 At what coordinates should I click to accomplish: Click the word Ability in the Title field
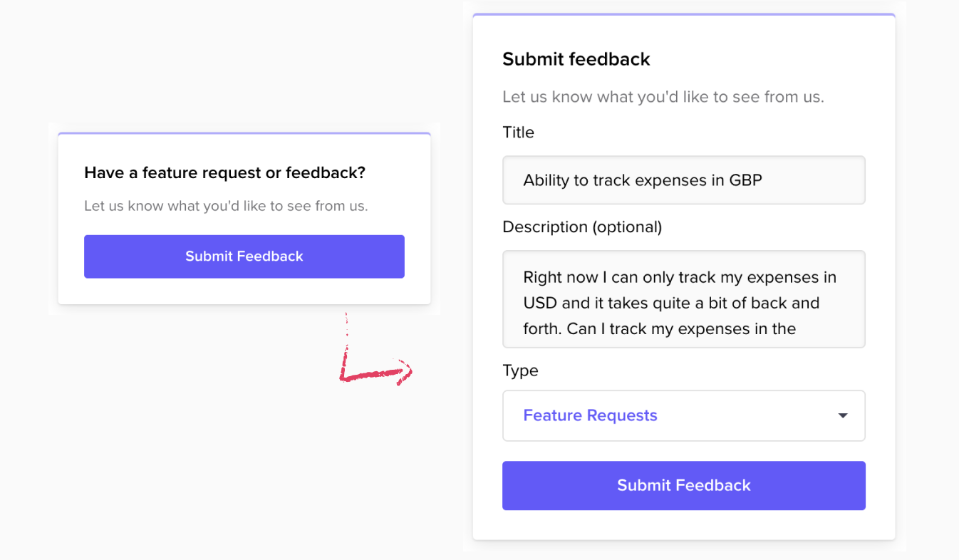coord(546,181)
